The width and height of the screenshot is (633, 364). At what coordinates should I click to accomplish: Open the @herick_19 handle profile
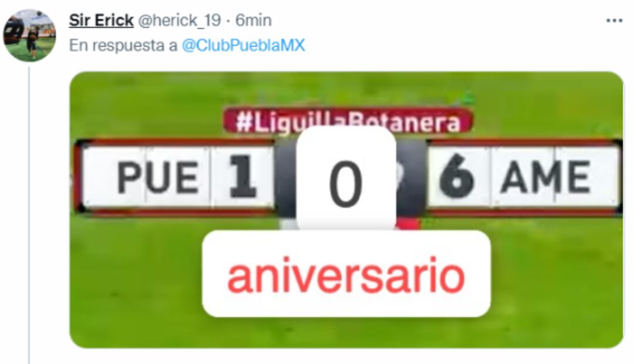click(179, 20)
